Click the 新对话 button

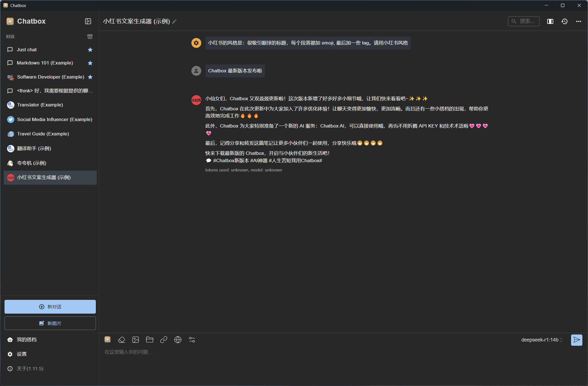pyautogui.click(x=50, y=307)
